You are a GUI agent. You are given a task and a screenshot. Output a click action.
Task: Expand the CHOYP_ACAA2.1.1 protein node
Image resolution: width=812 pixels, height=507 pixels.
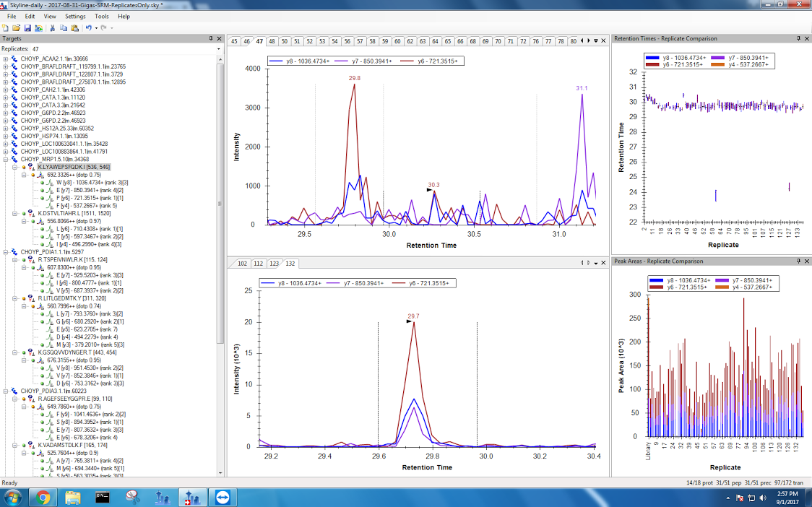[6, 58]
